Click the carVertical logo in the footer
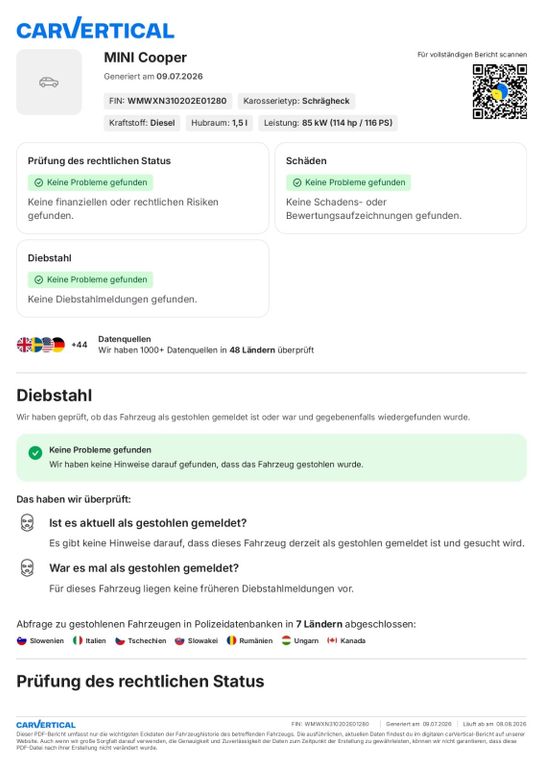The height and width of the screenshot is (768, 543). (x=46, y=724)
